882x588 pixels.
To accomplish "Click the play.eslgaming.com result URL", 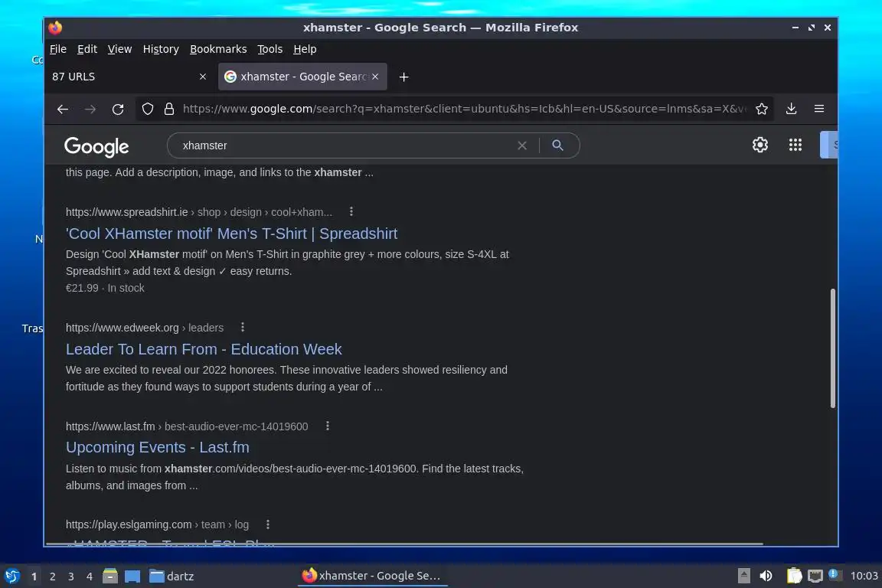I will 157,524.
